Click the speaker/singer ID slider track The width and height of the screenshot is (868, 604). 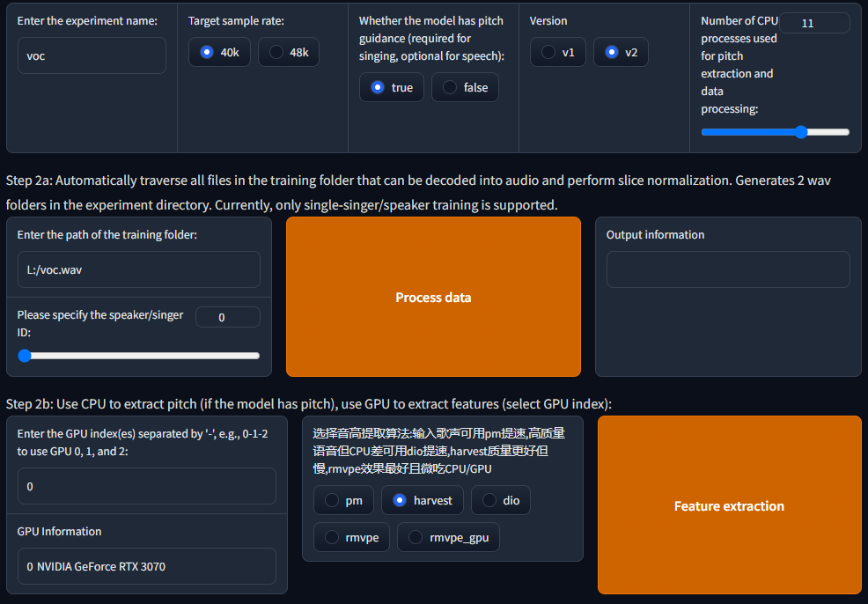click(x=139, y=356)
